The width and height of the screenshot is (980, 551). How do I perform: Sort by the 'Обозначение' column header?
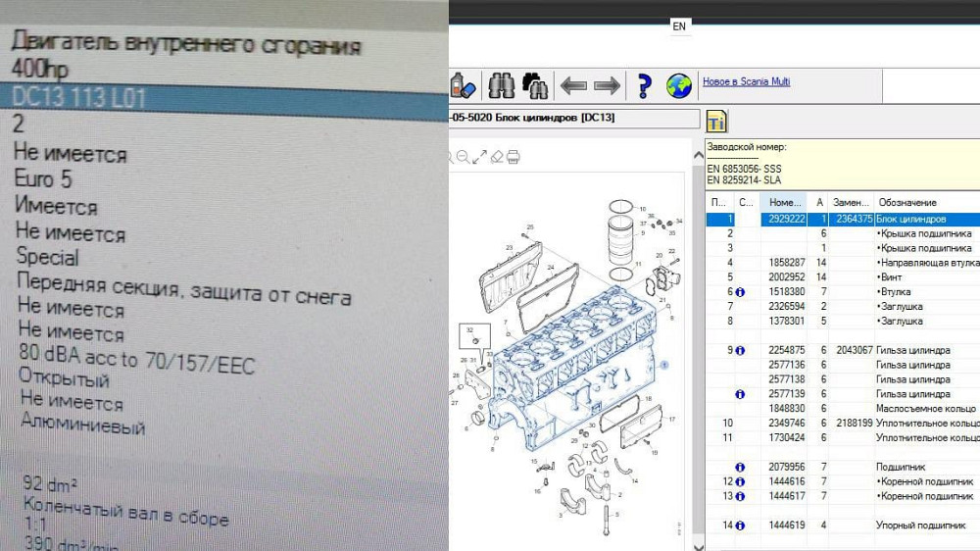pos(906,202)
